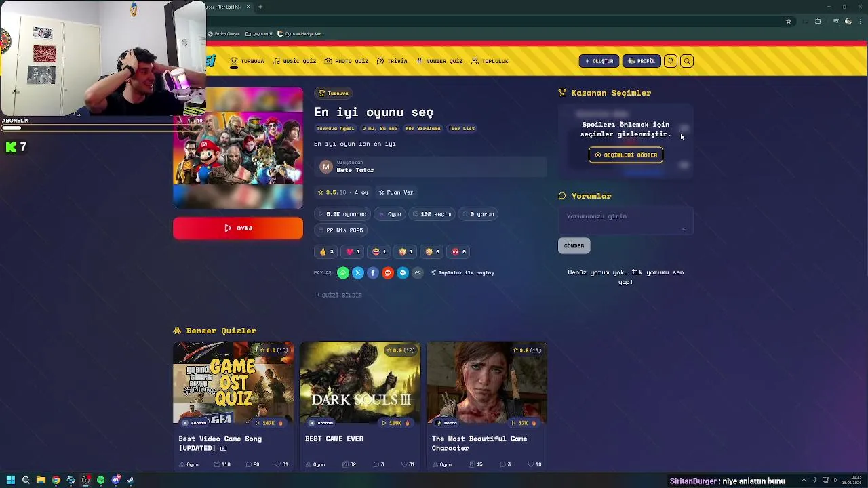This screenshot has width=868, height=488.
Task: Click the BEST GAME EVER title
Action: click(x=334, y=439)
